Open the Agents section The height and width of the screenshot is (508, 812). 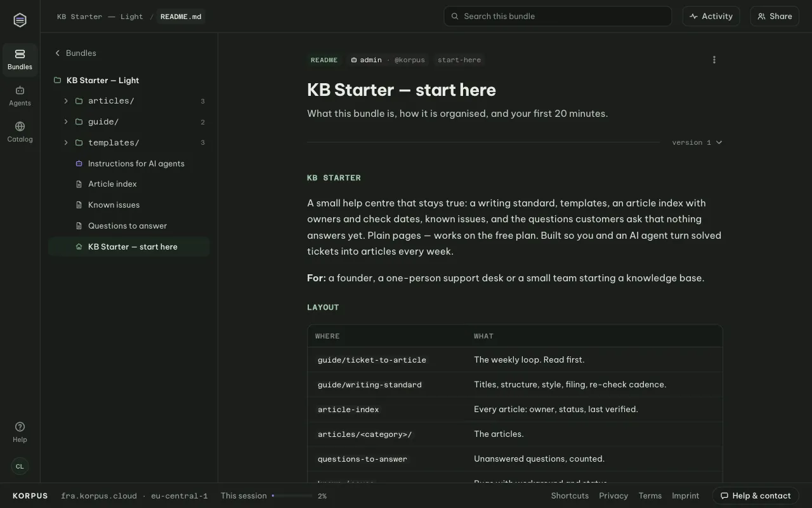pyautogui.click(x=20, y=96)
